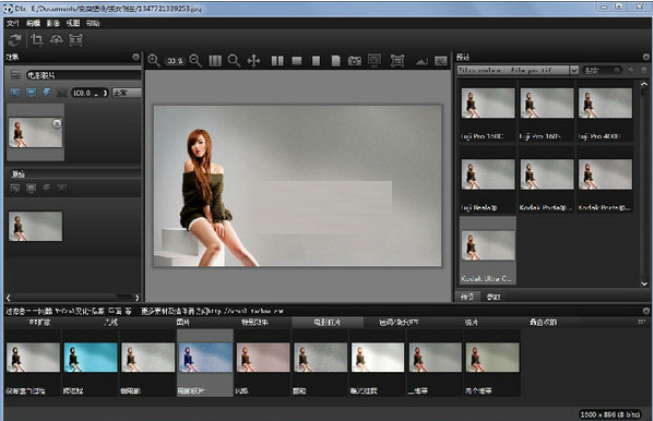Toggle the blue lightning icon in effects panel

[47, 92]
